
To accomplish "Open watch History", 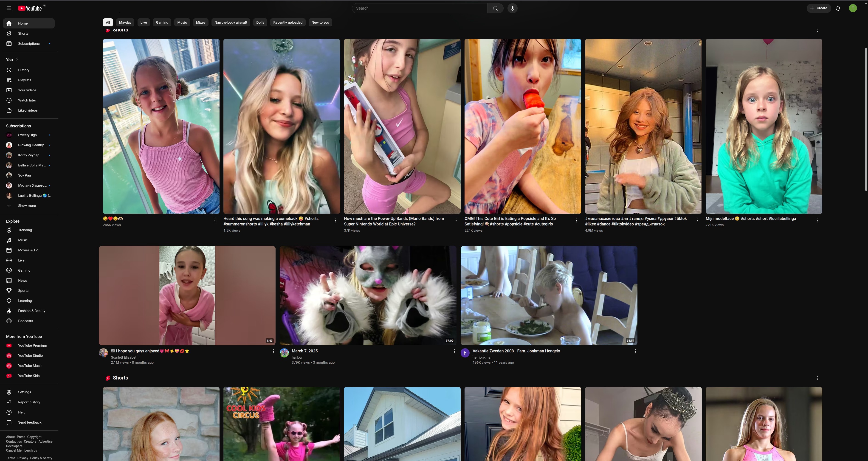I will [29, 70].
